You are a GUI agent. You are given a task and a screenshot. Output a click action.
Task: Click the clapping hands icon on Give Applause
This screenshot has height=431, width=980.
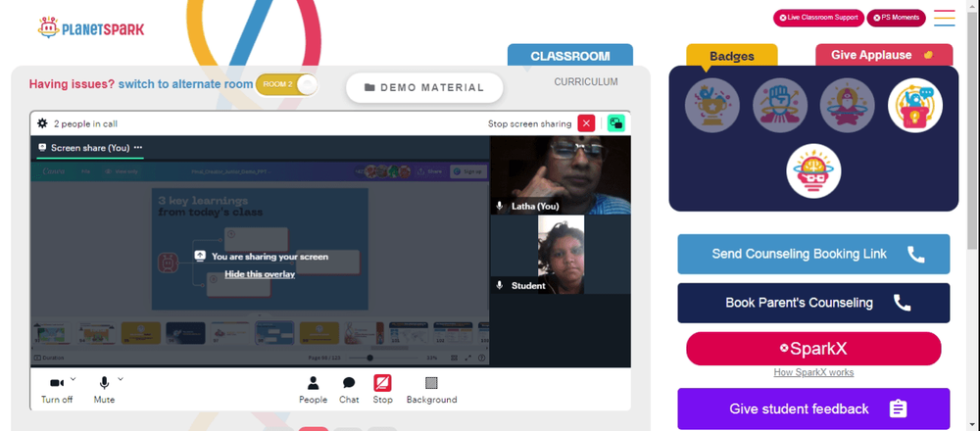(928, 55)
